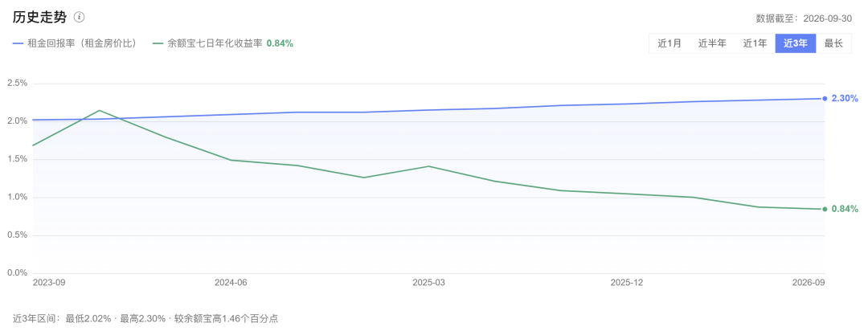Viewport: 868px width, 335px height.
Task: Click the 近3年区间 summary text below chart
Action: [x=145, y=318]
